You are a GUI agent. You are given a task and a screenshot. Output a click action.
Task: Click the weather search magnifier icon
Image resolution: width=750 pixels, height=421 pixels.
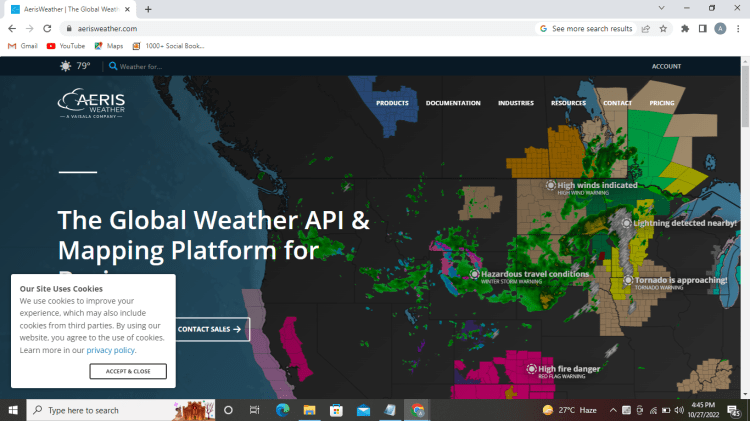(113, 66)
